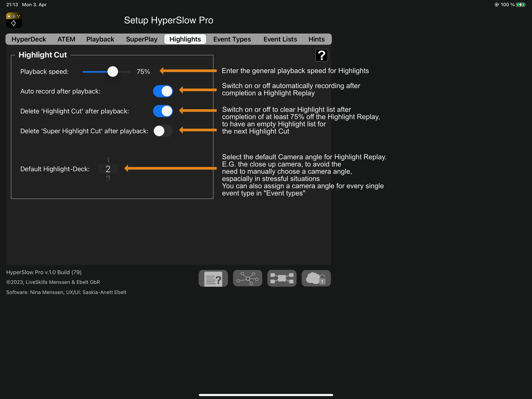The width and height of the screenshot is (532, 399).
Task: Tap deck 2 in Default Highlight-Deck picker
Action: click(108, 169)
